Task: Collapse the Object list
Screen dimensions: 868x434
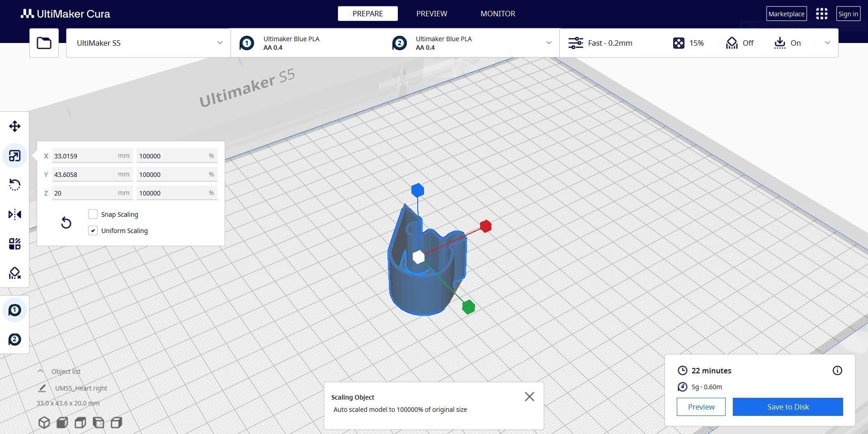Action: coord(40,371)
